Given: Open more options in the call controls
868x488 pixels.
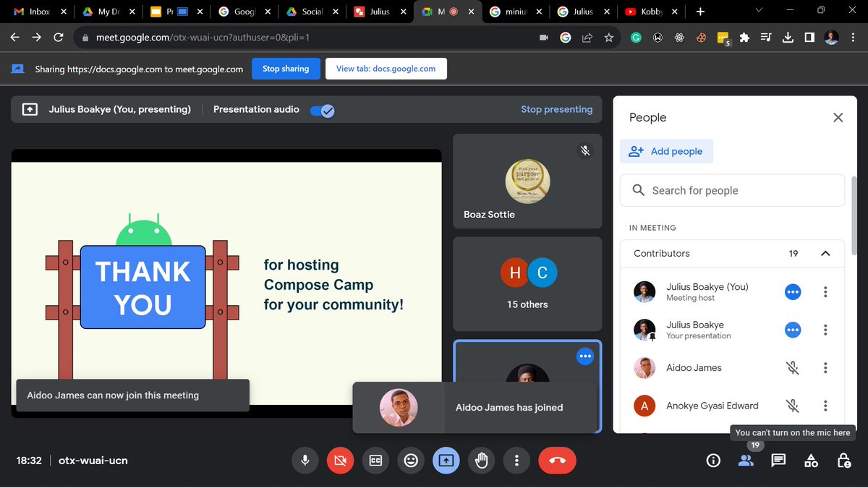Looking at the screenshot, I should point(516,461).
